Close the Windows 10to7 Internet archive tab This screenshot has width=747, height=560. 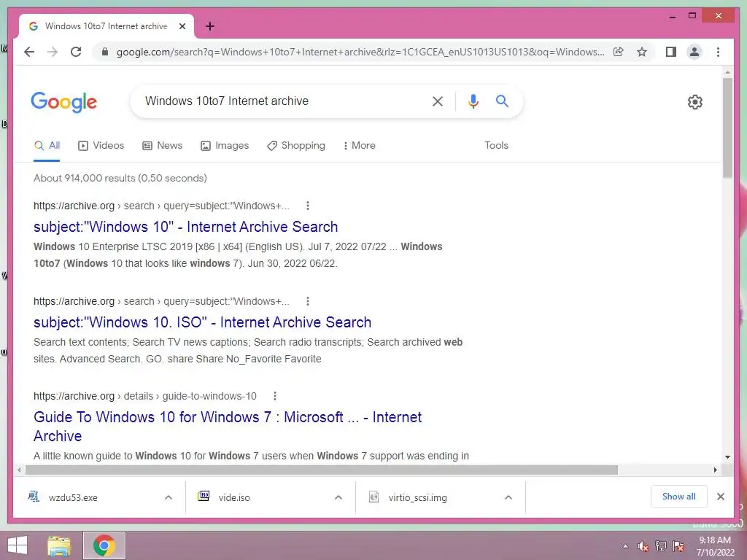(x=182, y=26)
